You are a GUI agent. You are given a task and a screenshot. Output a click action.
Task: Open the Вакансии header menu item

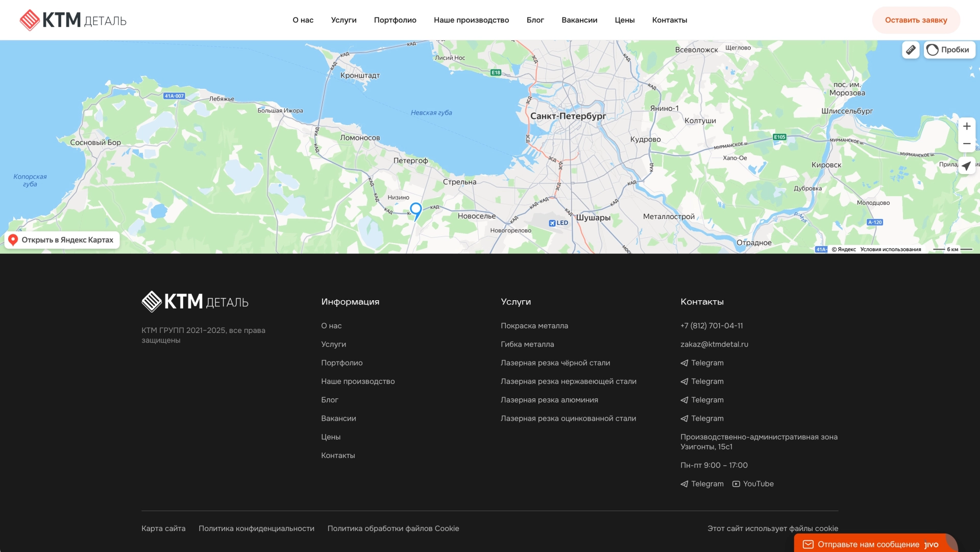point(579,20)
